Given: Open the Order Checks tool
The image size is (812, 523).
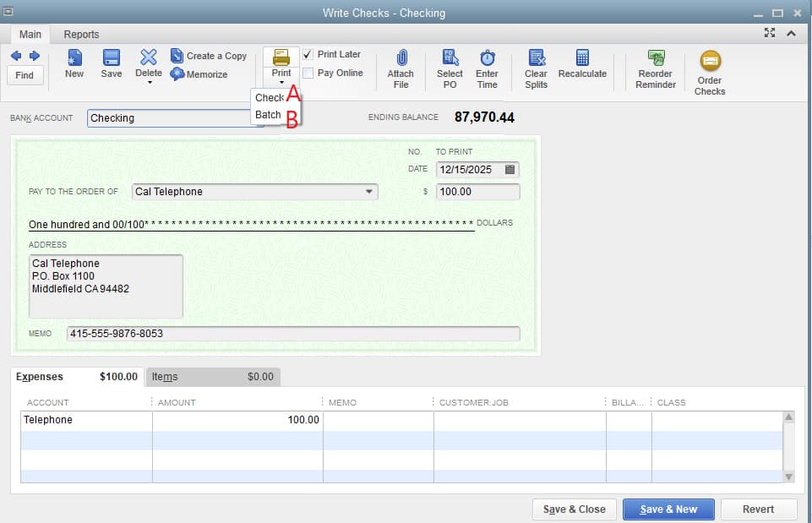Looking at the screenshot, I should pos(709,66).
